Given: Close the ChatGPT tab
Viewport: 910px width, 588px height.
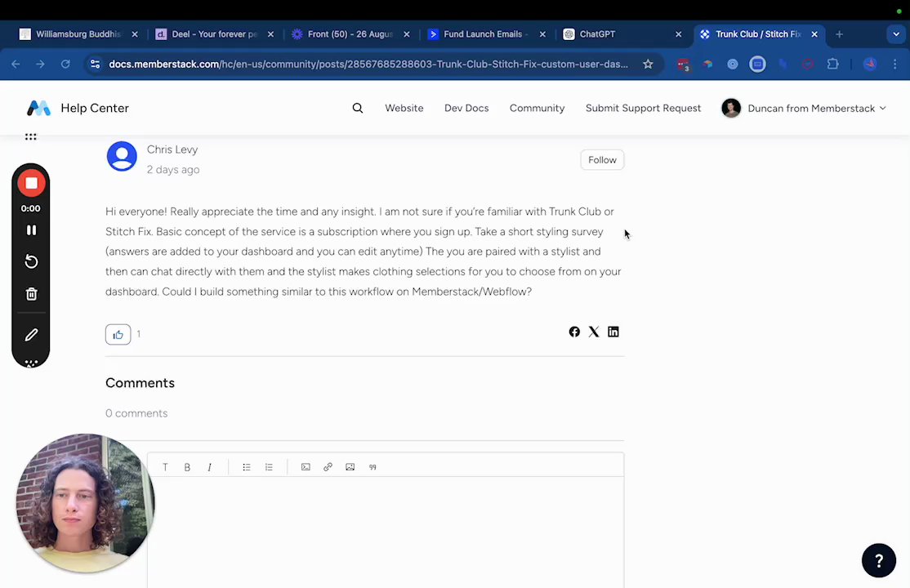Looking at the screenshot, I should click(x=679, y=34).
